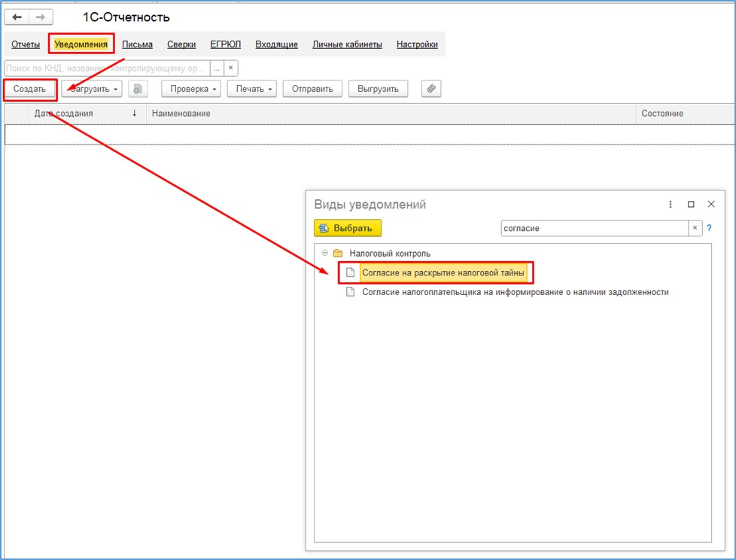The width and height of the screenshot is (736, 560).
Task: Select the Налоговый контроль folder
Action: click(x=390, y=254)
